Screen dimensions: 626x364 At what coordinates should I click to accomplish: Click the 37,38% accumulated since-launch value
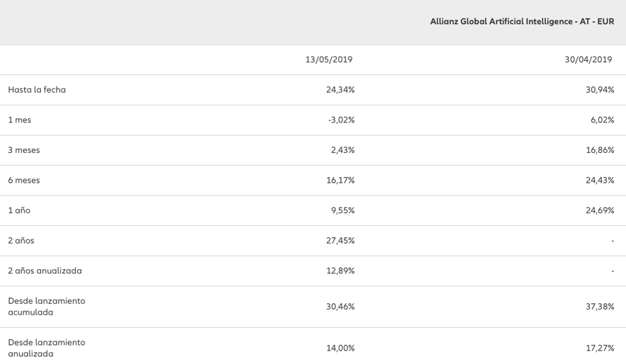coord(600,307)
